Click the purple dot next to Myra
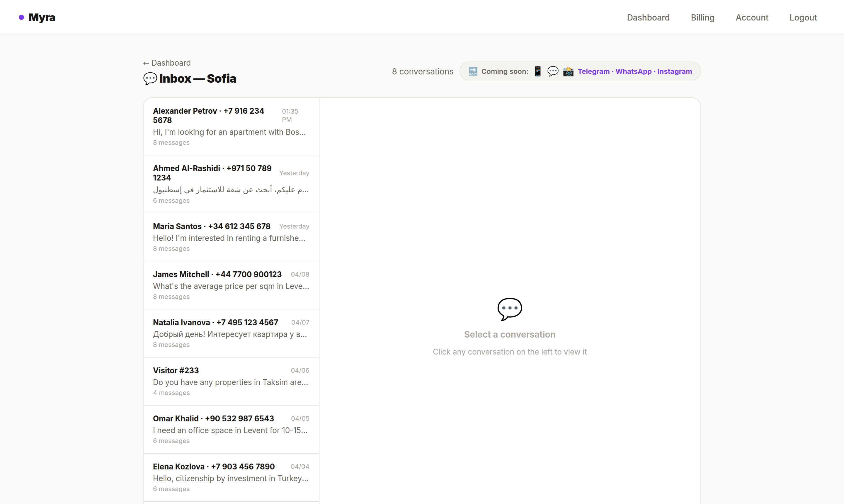The height and width of the screenshot is (504, 844). pos(21,17)
